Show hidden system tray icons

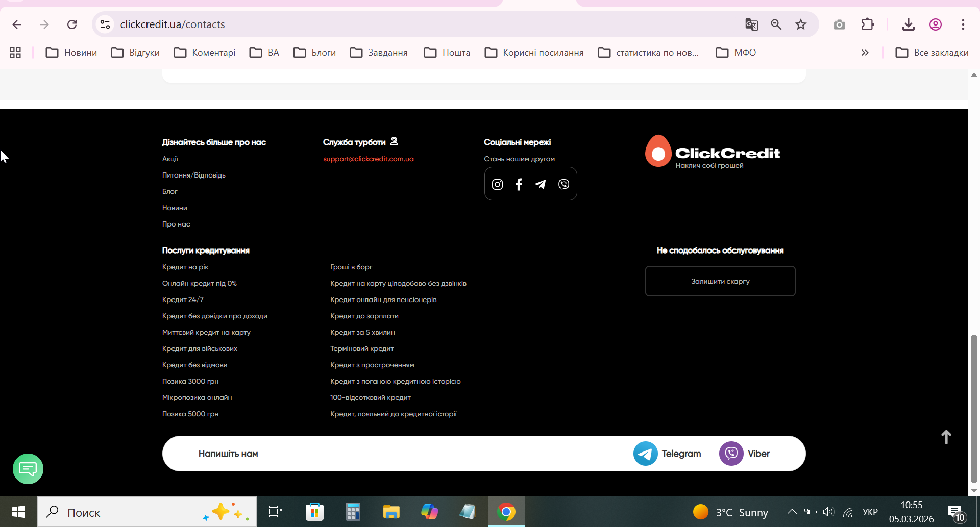click(792, 512)
